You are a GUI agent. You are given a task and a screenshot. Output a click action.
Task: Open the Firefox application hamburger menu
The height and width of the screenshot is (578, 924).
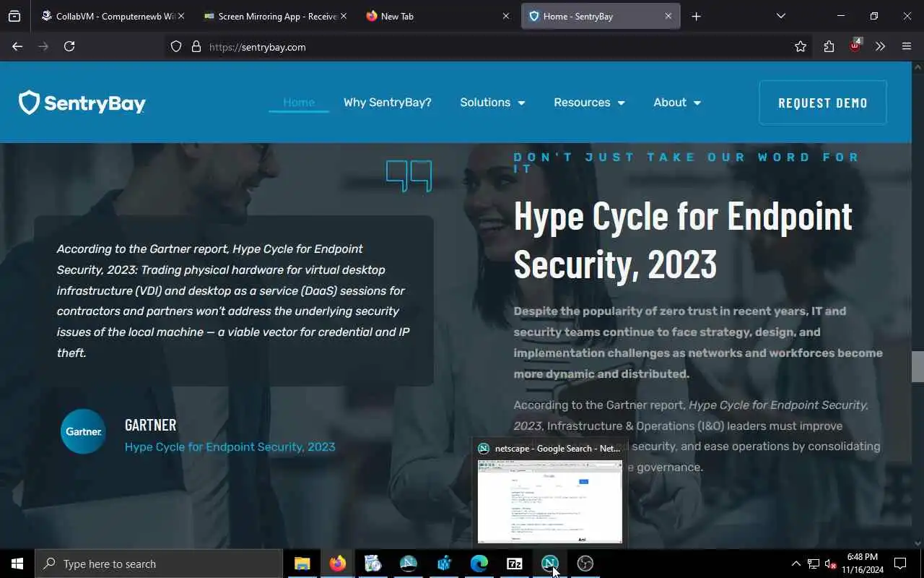(907, 46)
